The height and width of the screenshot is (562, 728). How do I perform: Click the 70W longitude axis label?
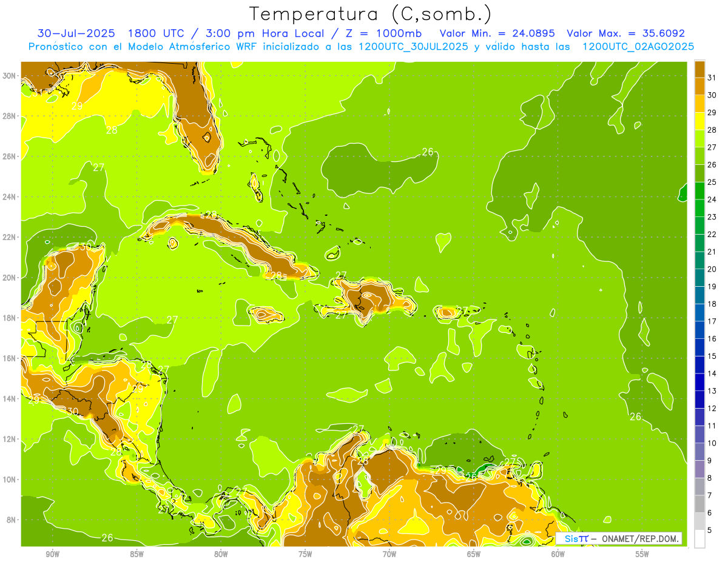pos(389,554)
